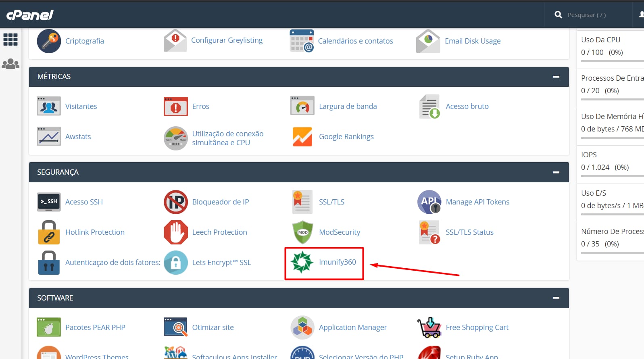Open the grid home view in the sidebar
Image resolution: width=644 pixels, height=359 pixels.
point(10,40)
